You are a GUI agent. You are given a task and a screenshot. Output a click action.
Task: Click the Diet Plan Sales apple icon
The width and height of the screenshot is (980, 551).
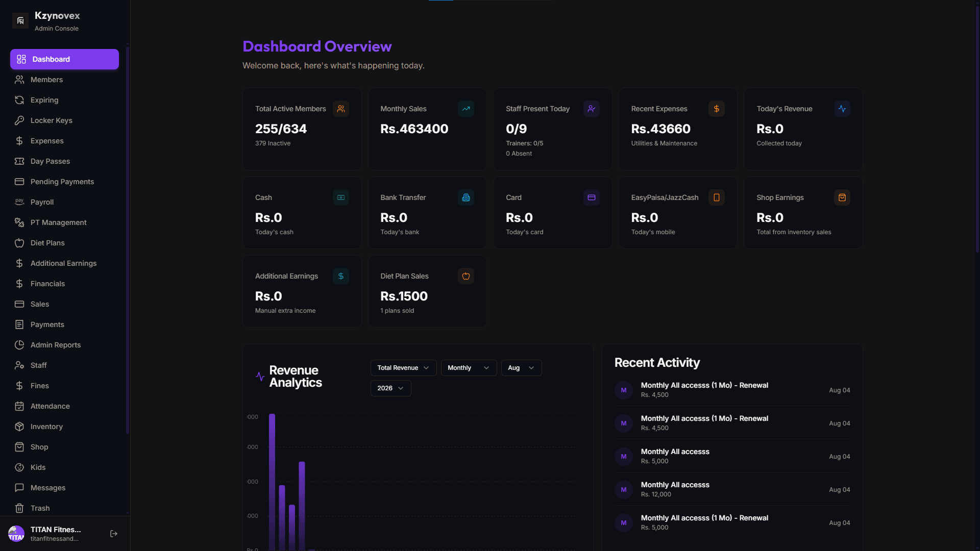coord(466,276)
